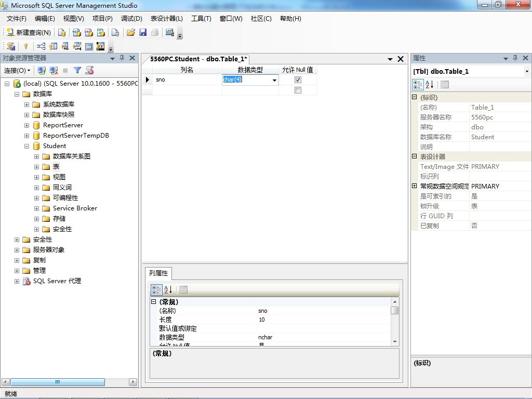Click the Manage XML Indexes icon

coord(77,46)
